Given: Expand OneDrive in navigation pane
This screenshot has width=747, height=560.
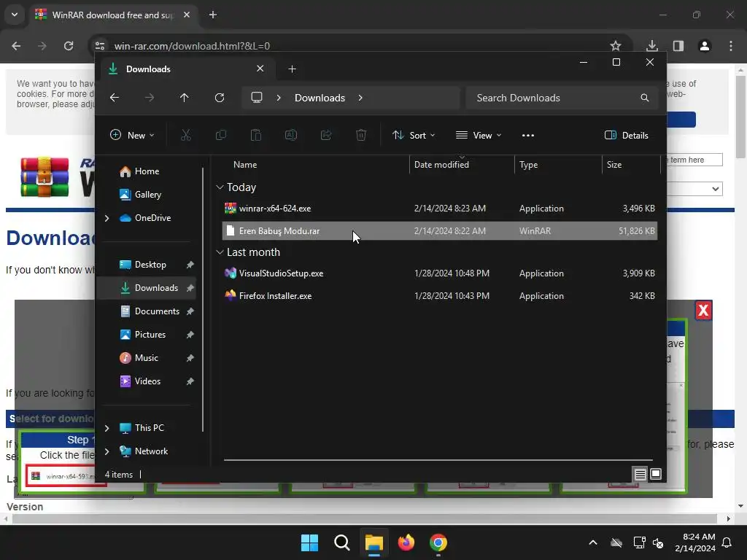Looking at the screenshot, I should point(107,218).
